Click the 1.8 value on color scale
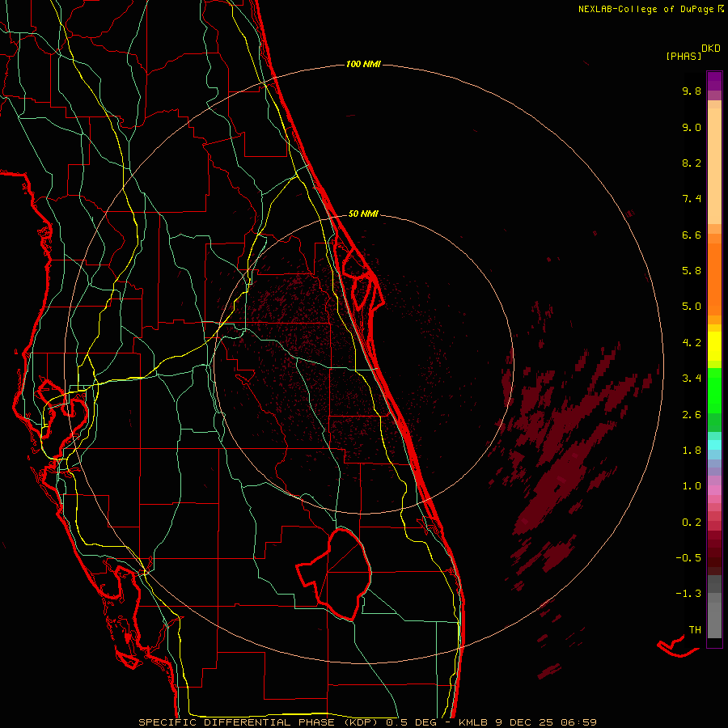This screenshot has height=728, width=728. [692, 451]
